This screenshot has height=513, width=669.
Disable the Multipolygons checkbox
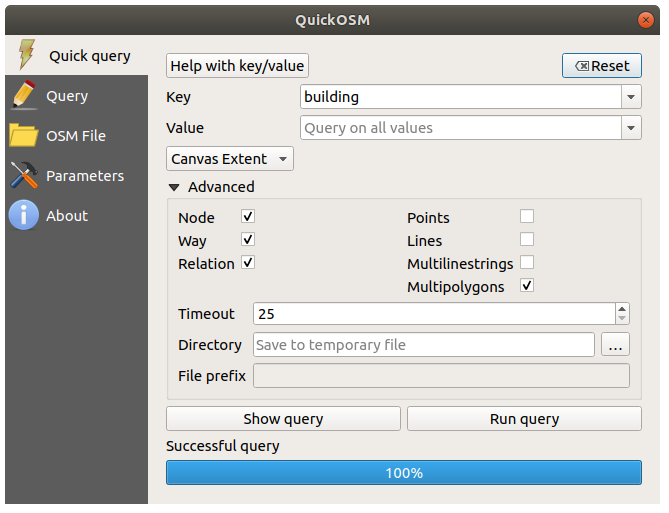click(x=527, y=286)
